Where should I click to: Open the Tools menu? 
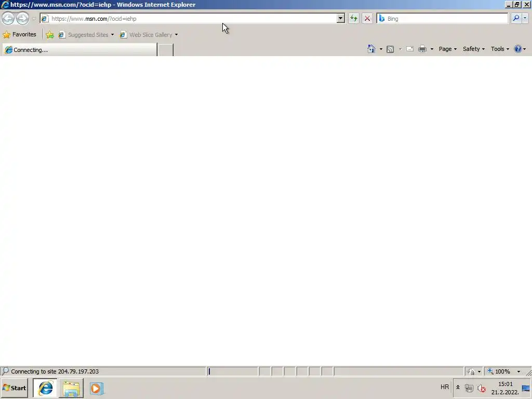500,49
